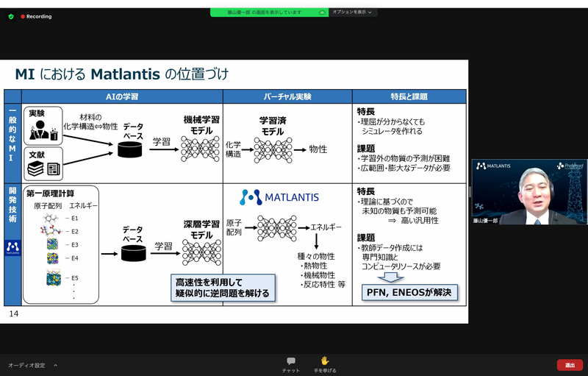
Task: Click the E4 atomic structure image
Action: point(52,258)
